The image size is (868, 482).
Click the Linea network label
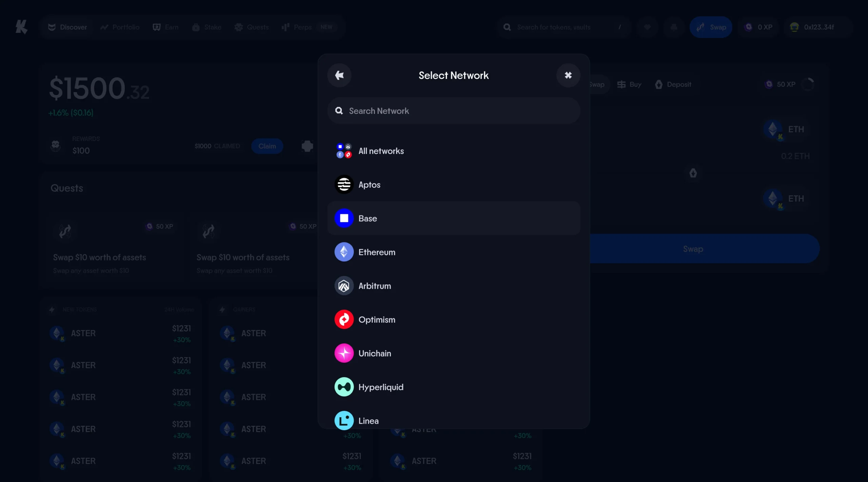(368, 421)
